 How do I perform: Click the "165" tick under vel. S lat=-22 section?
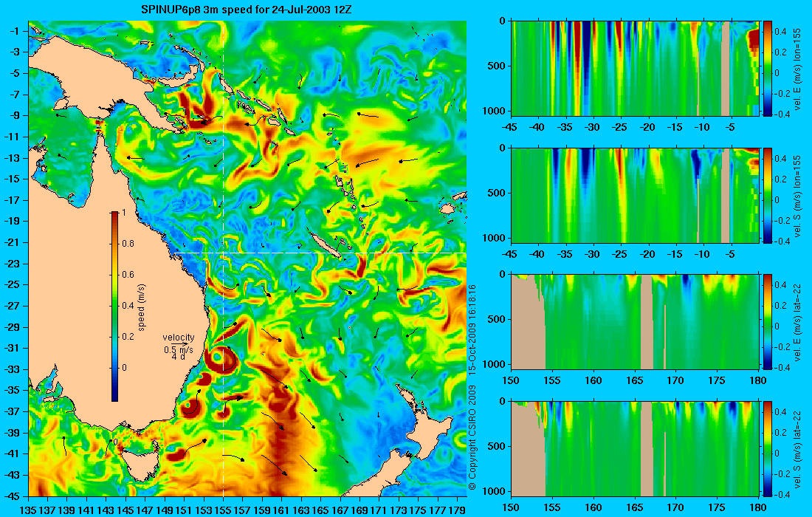click(634, 507)
